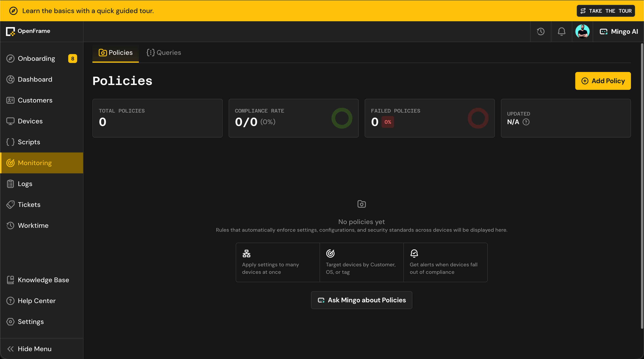The image size is (644, 359).
Task: Collapse the sidebar with Hide Menu
Action: tap(41, 349)
